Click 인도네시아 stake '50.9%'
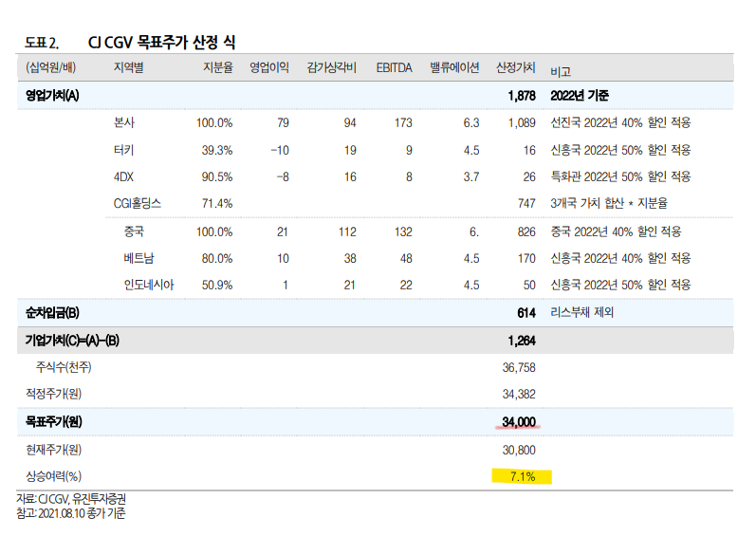The width and height of the screenshot is (756, 555). (x=217, y=285)
